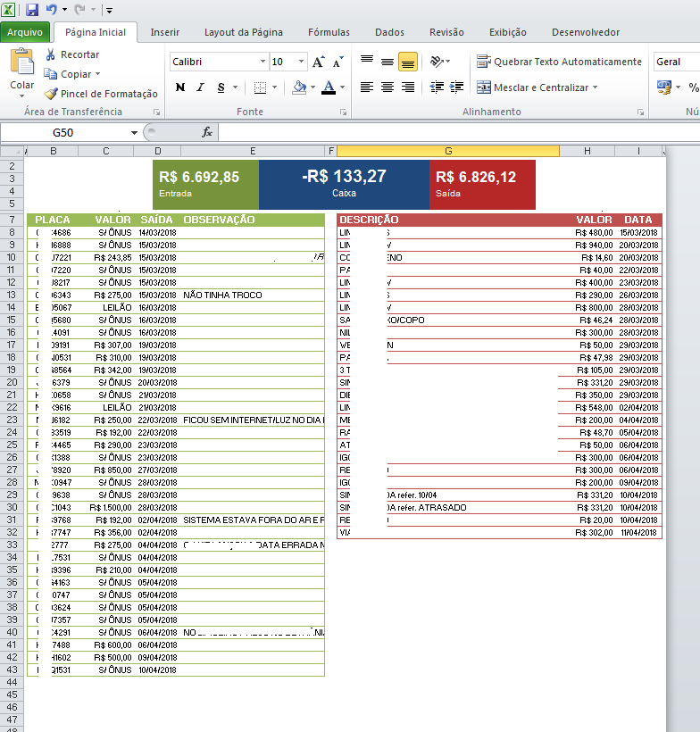Insert function with fx button

[x=207, y=133]
